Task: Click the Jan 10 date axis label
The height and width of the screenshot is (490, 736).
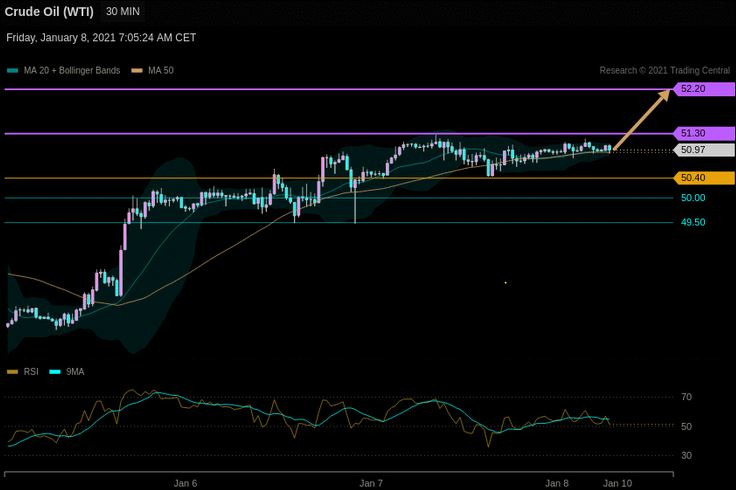Action: (x=617, y=483)
